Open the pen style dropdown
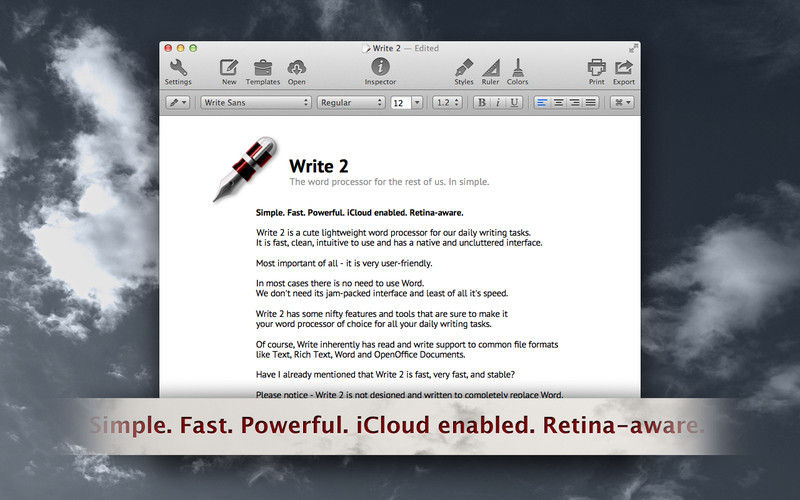800x500 pixels. 178,103
